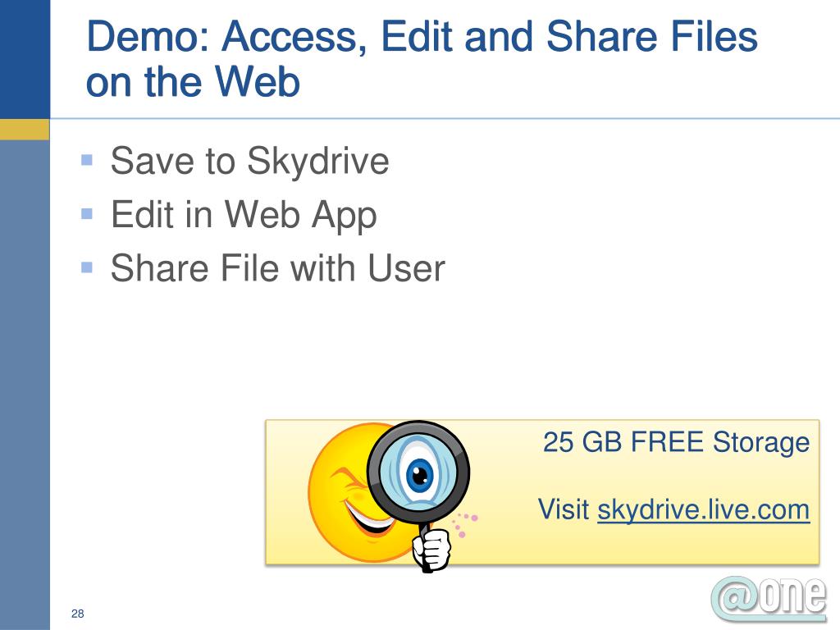Viewport: 840px width, 630px height.
Task: Click the 'Share File with User' bullet text
Action: click(x=277, y=268)
